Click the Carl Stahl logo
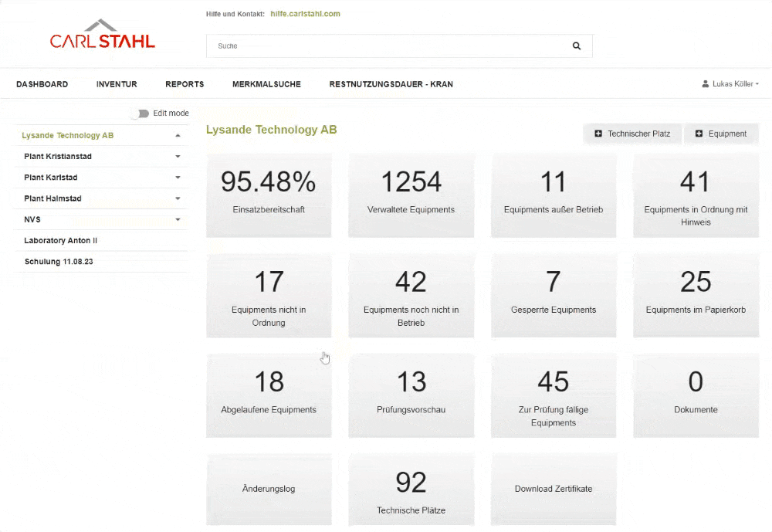Image resolution: width=772 pixels, height=532 pixels. (102, 36)
